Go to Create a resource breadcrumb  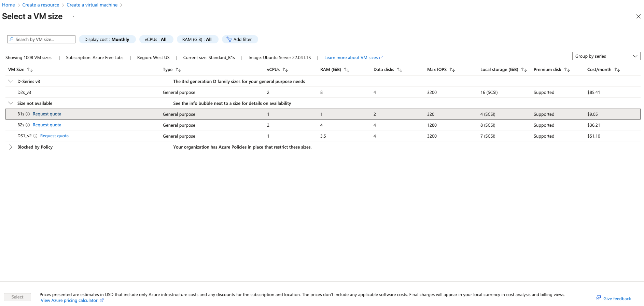[x=41, y=5]
